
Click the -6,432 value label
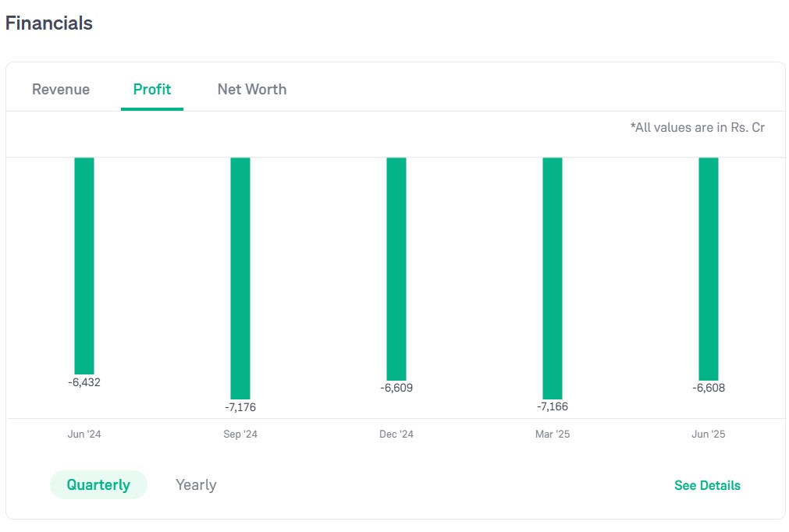click(x=84, y=382)
